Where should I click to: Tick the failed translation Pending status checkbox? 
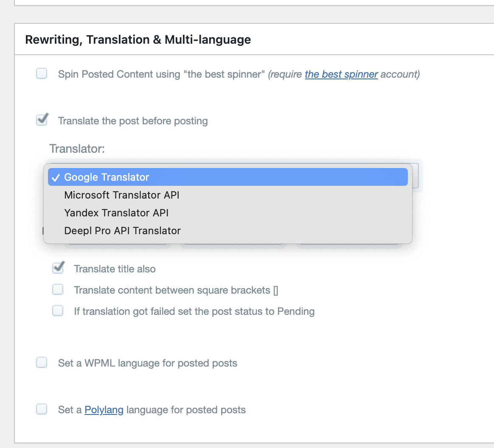[57, 311]
